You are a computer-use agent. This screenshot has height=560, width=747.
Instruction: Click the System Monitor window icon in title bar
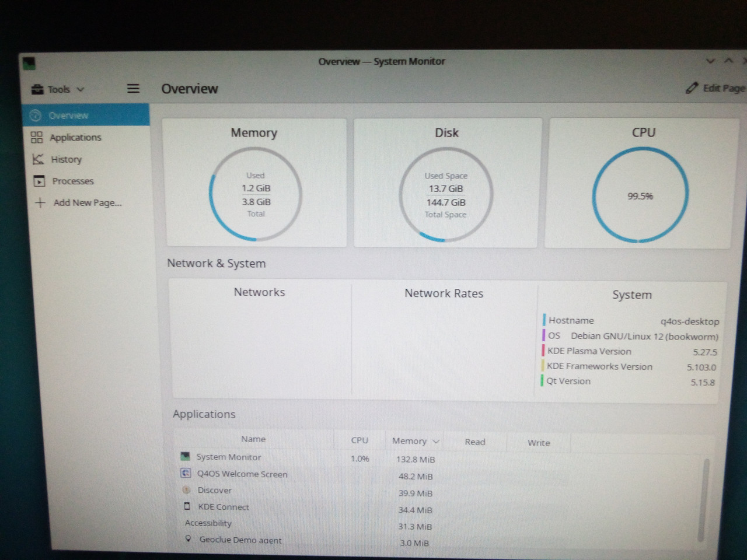pyautogui.click(x=29, y=63)
